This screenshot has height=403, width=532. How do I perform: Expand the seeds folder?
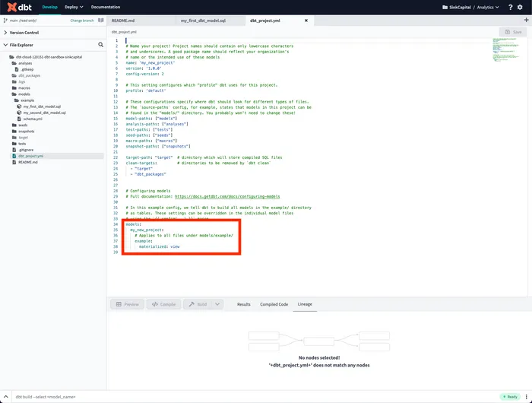tap(20, 125)
